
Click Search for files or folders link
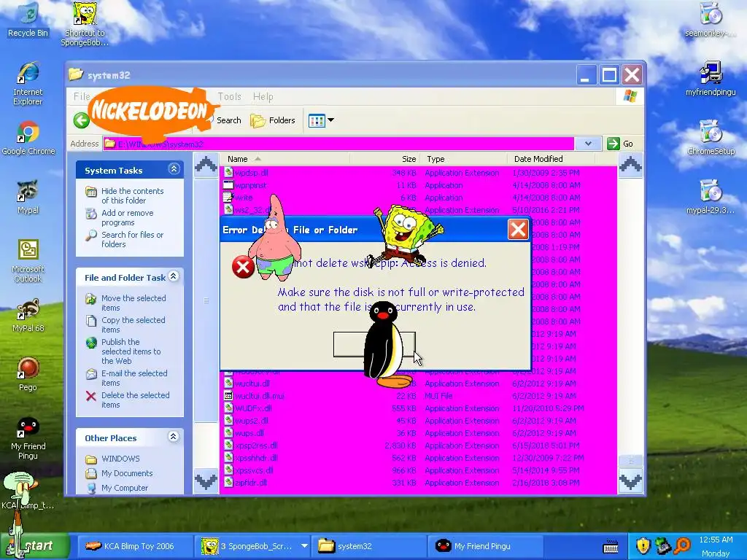[132, 239]
